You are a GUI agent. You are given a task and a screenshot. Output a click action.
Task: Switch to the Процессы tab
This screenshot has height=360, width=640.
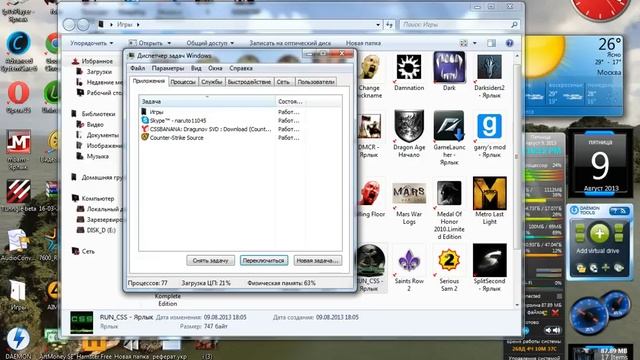click(183, 82)
